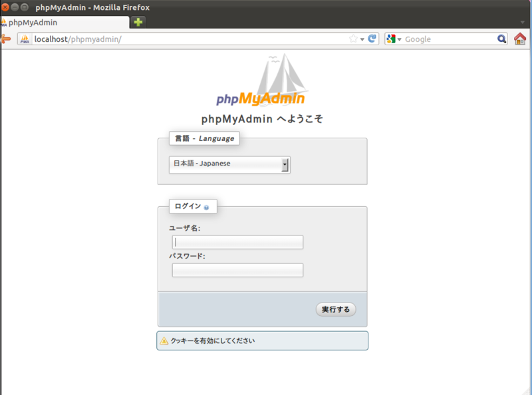Open the 日本語 - Japanese language dropdown

(229, 165)
